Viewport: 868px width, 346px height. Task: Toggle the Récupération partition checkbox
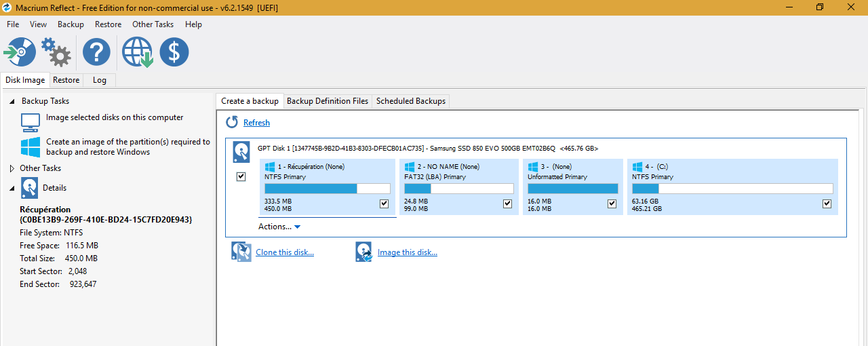[384, 204]
